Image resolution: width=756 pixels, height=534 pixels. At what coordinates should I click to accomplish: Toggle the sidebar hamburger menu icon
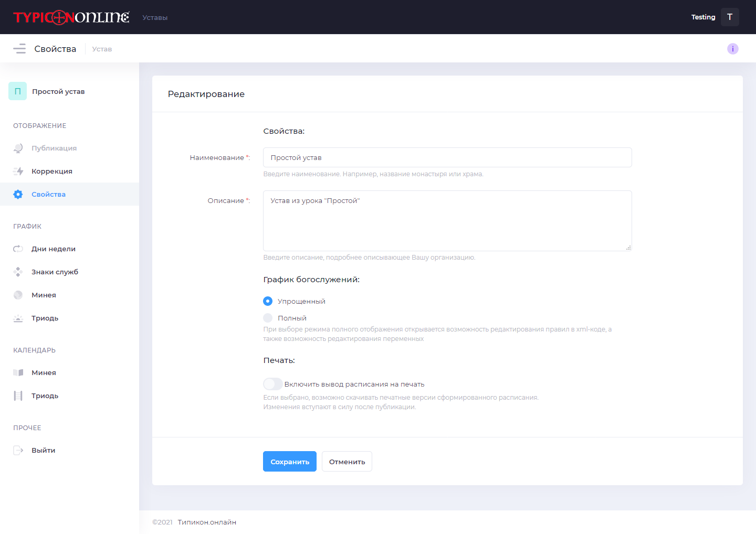pyautogui.click(x=19, y=49)
